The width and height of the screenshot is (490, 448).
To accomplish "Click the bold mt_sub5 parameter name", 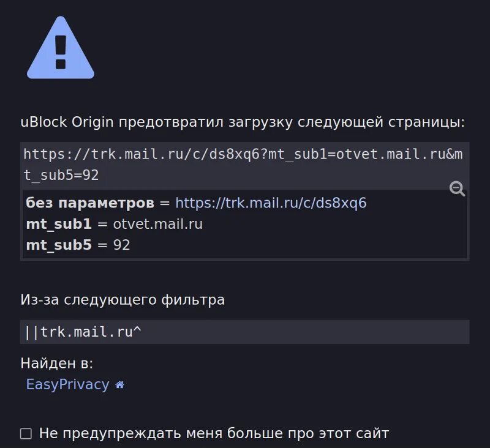I will [58, 245].
